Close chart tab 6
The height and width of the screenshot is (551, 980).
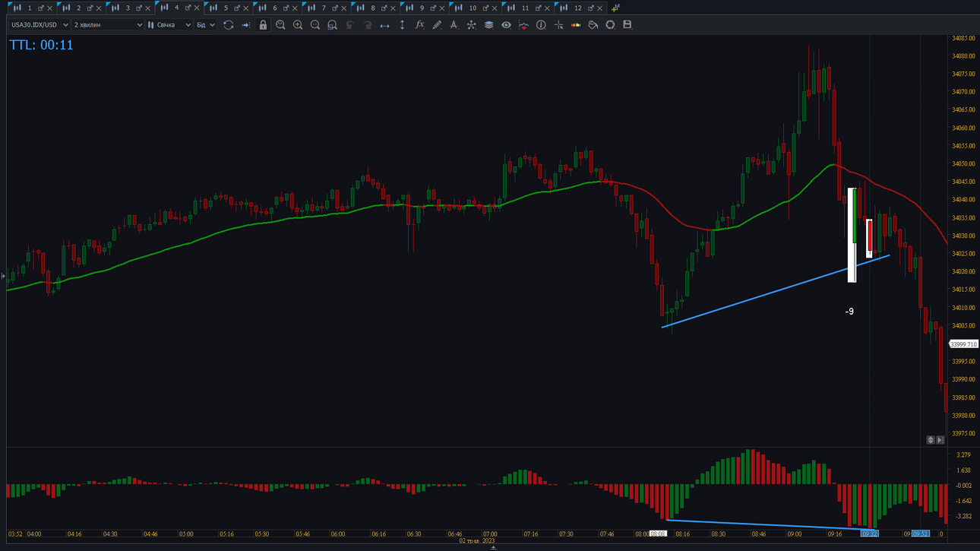pyautogui.click(x=296, y=8)
